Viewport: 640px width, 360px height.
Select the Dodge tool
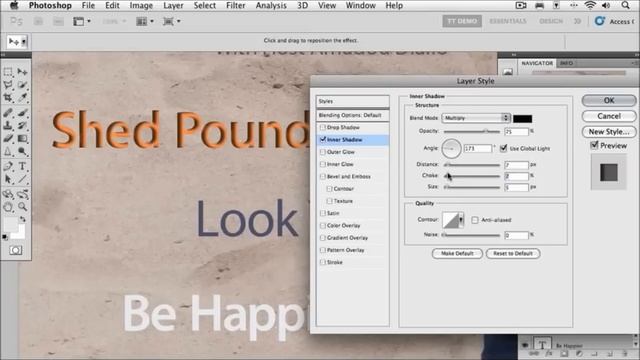[22, 152]
